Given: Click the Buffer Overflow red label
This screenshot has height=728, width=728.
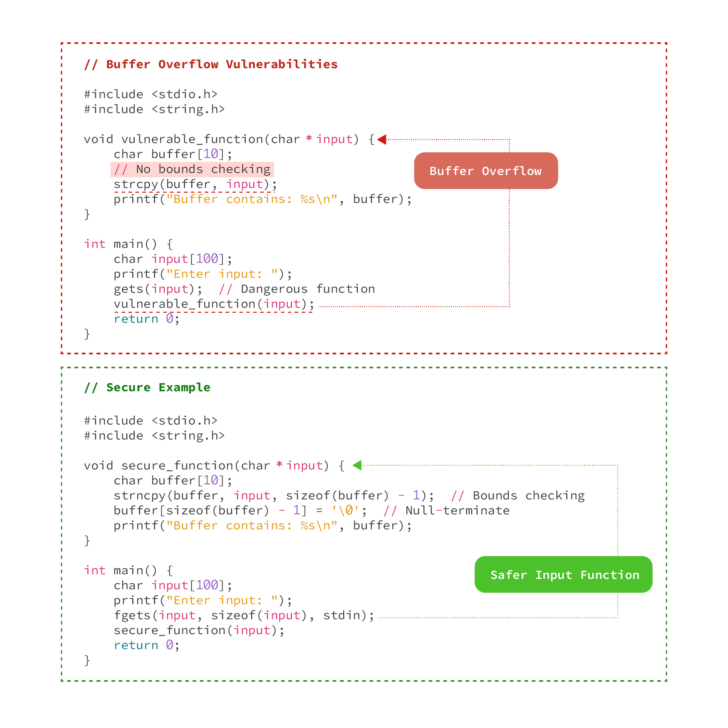Looking at the screenshot, I should 485,171.
